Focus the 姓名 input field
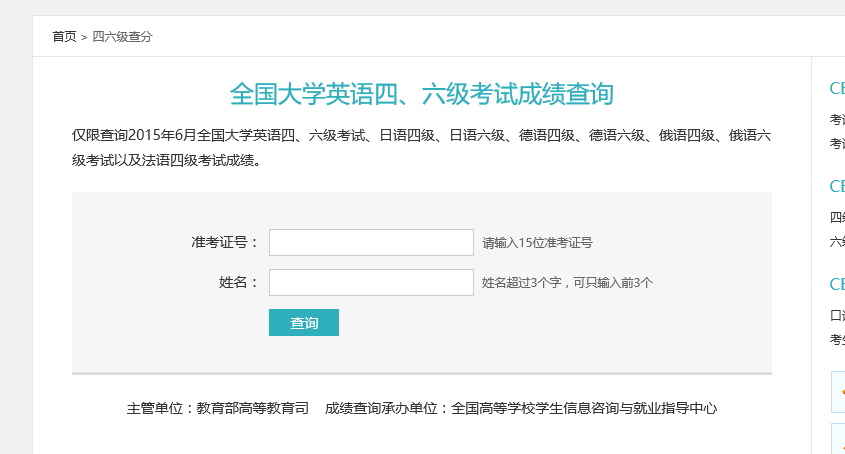This screenshot has width=845, height=454. click(371, 283)
